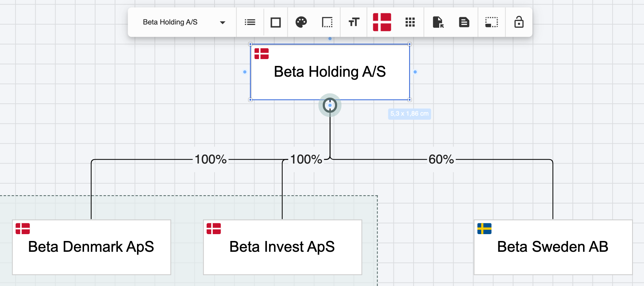Image resolution: width=644 pixels, height=286 pixels.
Task: Click the 60% ownership label
Action: point(441,159)
